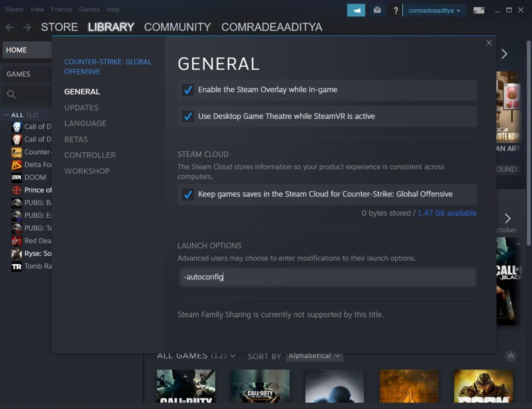Image resolution: width=532 pixels, height=409 pixels.
Task: Open the Games menu
Action: 89,9
